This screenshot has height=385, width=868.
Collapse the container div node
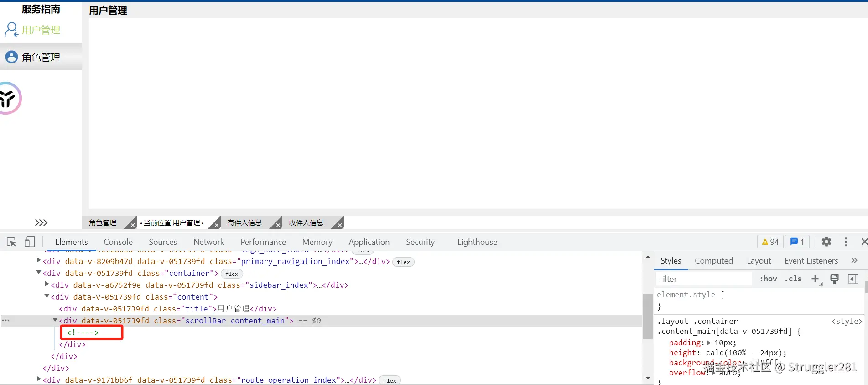39,272
